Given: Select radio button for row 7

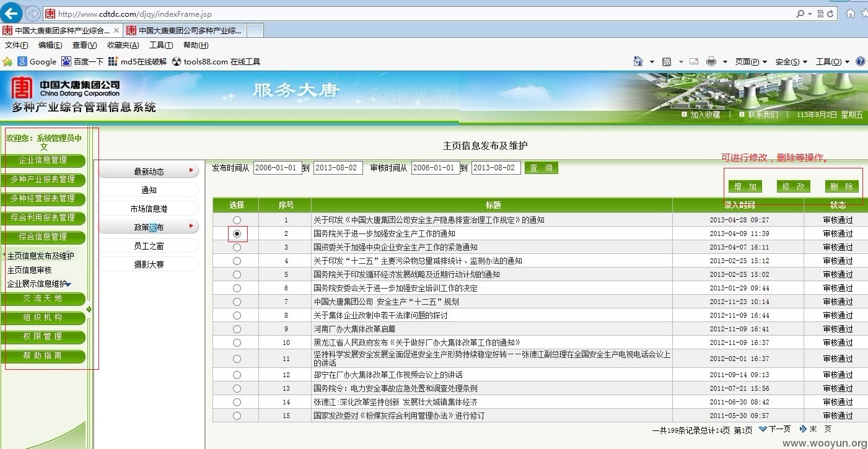Looking at the screenshot, I should click(237, 302).
